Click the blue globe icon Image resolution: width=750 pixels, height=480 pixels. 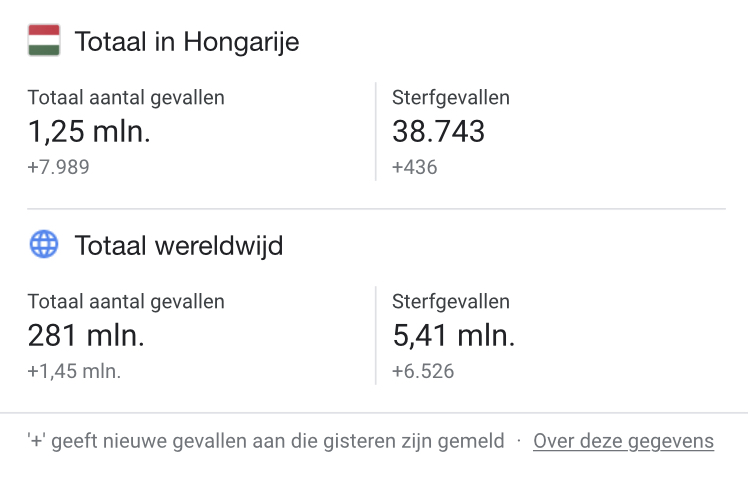(x=44, y=244)
